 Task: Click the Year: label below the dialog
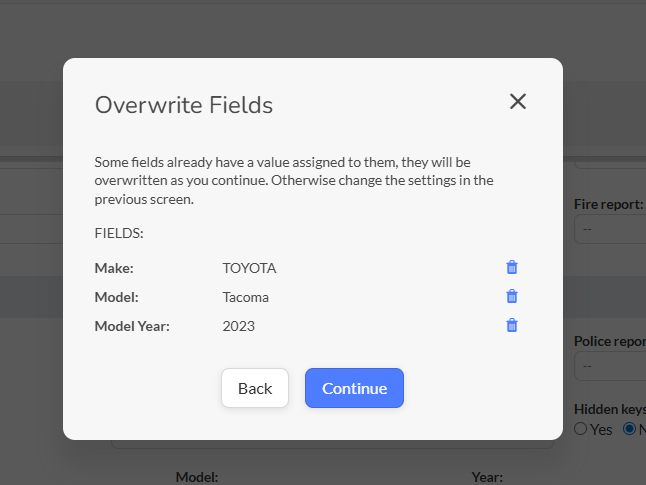[x=487, y=477]
